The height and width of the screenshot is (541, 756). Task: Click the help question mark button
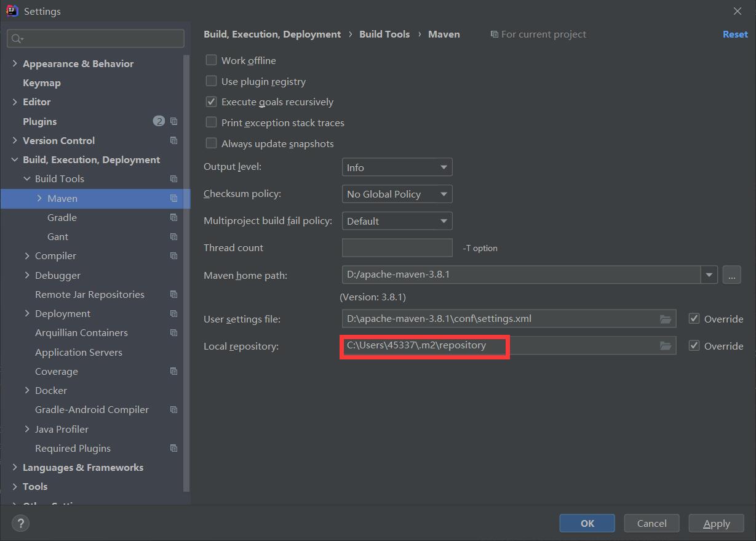pos(21,524)
